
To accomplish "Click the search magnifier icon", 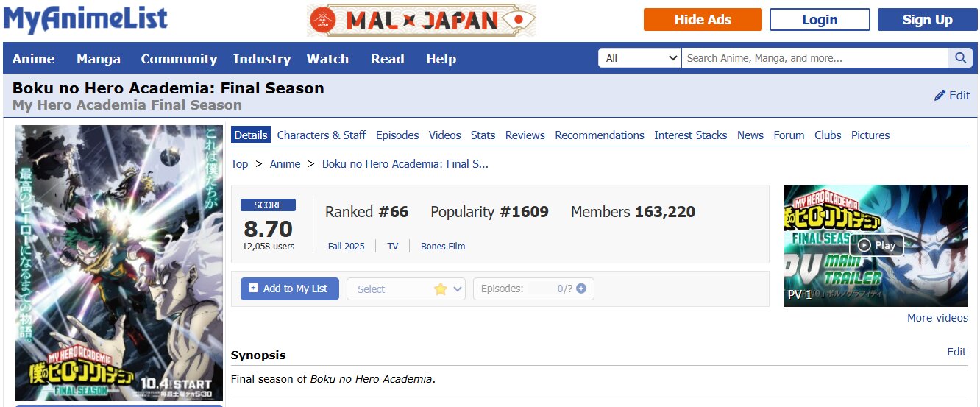I will (x=960, y=58).
